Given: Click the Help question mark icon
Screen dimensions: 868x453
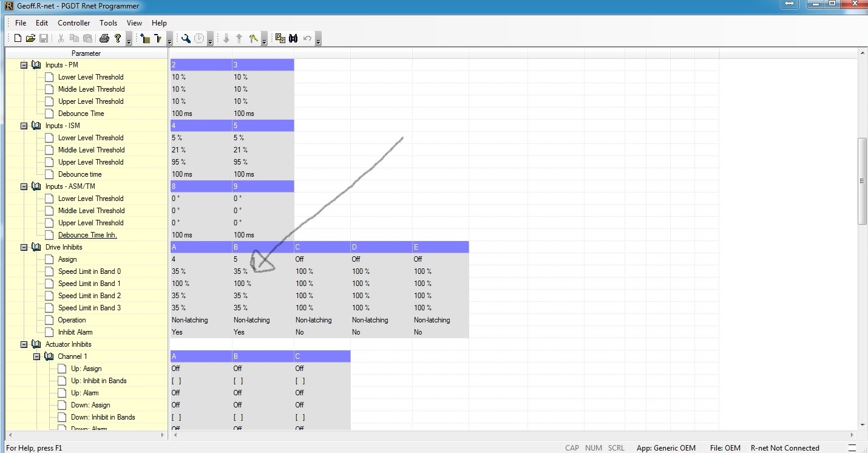Looking at the screenshot, I should tap(118, 38).
